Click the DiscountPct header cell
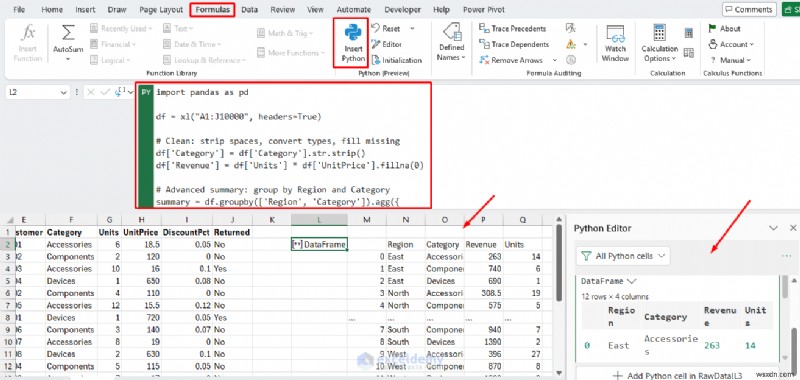Image resolution: width=800 pixels, height=380 pixels. click(x=187, y=232)
